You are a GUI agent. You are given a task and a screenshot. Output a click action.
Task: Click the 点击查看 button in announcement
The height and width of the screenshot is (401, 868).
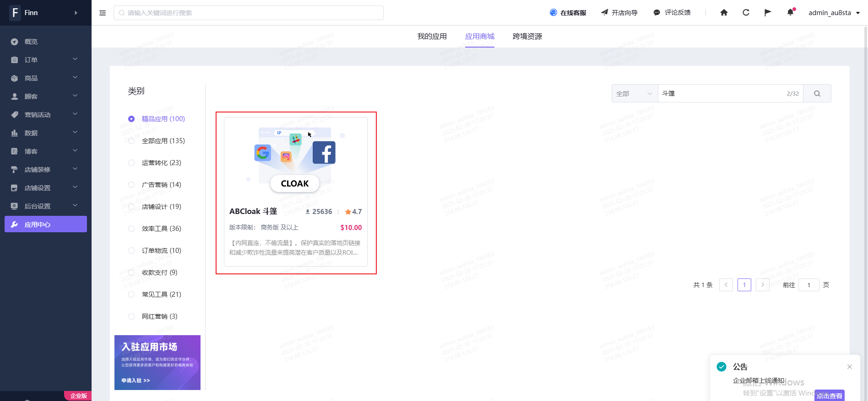point(830,396)
